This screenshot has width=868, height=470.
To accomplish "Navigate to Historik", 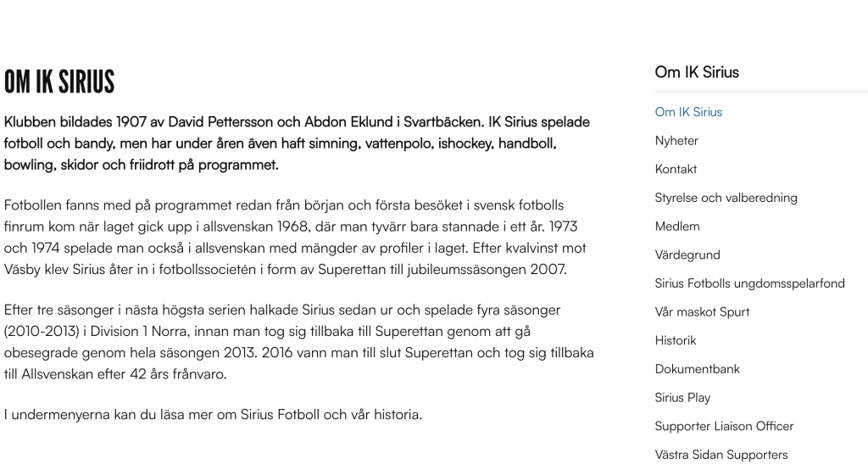I will 676,340.
